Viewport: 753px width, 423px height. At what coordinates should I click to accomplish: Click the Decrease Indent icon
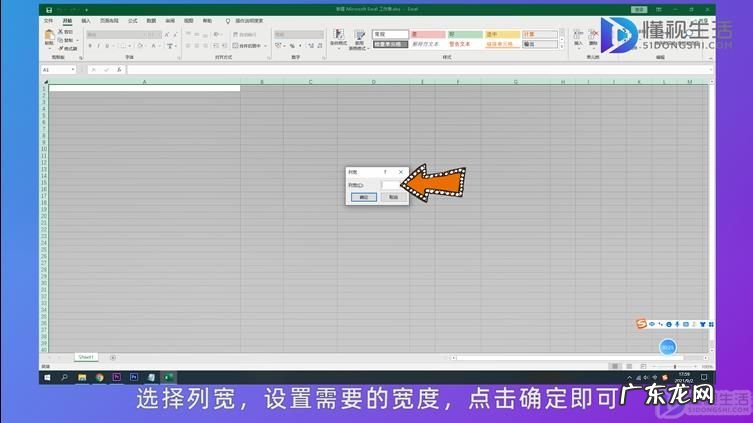click(216, 46)
